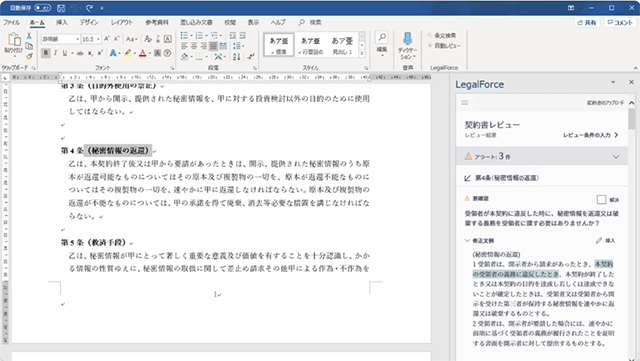This screenshot has height=361, width=640.
Task: Toggle the AutoSave switch
Action: click(x=42, y=8)
